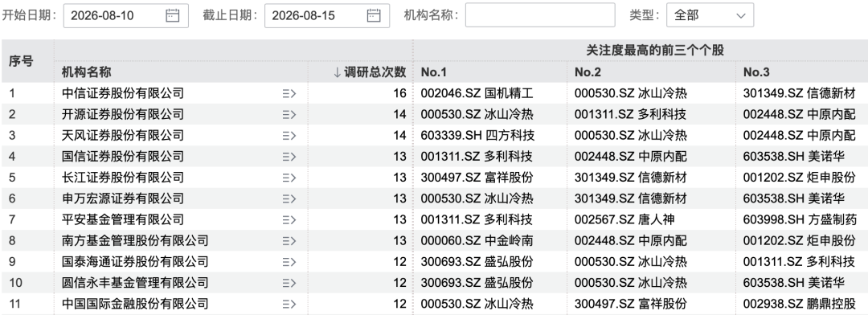Open institution 长江证券股份有限公司

[x=122, y=178]
